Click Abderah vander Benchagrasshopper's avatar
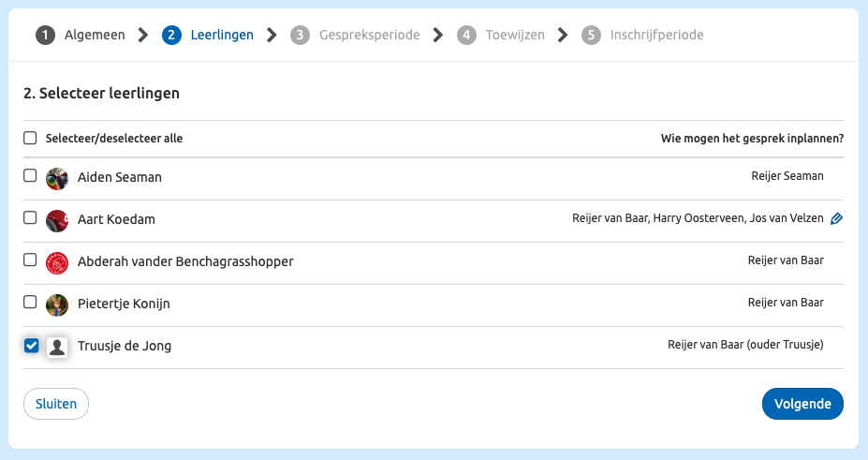This screenshot has height=460, width=868. pos(57,263)
